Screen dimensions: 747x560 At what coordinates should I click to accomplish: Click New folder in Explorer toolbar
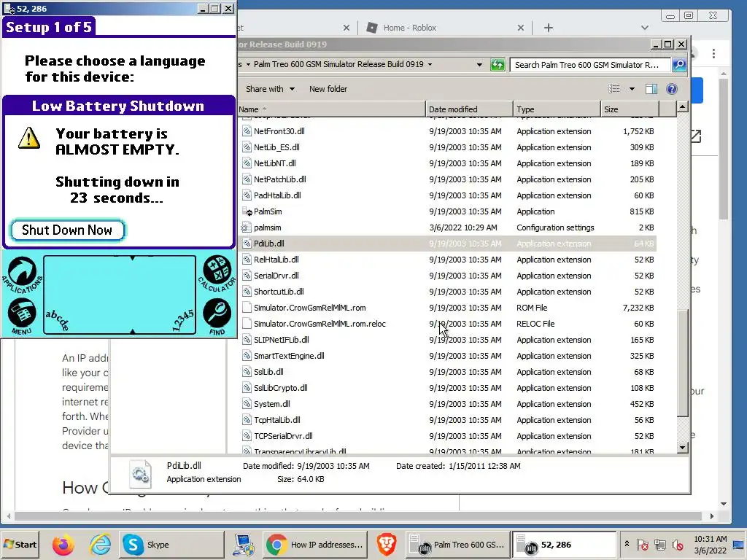(x=328, y=89)
